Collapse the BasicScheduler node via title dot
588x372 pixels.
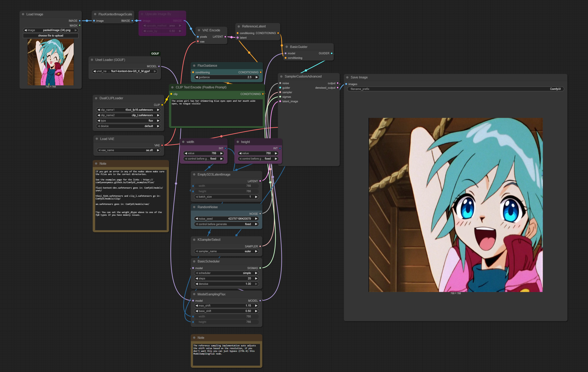point(194,261)
